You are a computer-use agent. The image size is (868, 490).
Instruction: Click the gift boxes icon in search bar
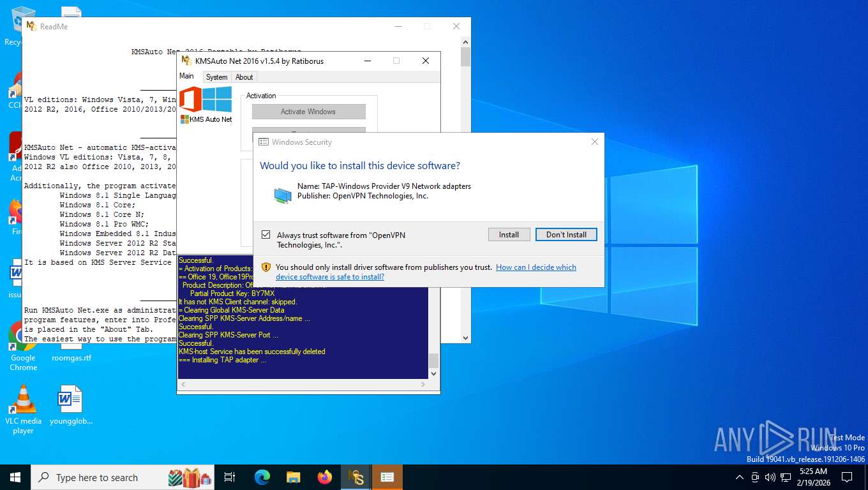(190, 477)
